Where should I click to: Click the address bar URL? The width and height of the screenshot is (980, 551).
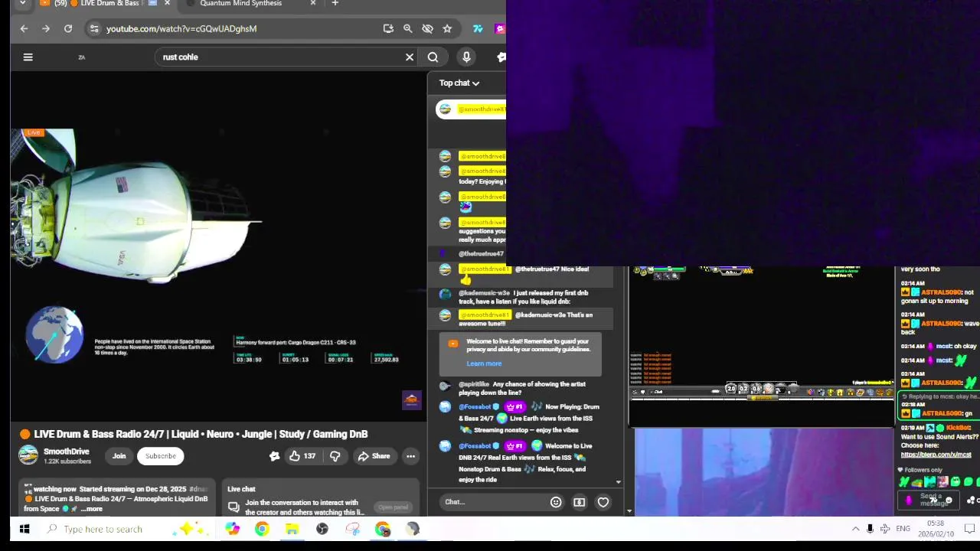(181, 29)
